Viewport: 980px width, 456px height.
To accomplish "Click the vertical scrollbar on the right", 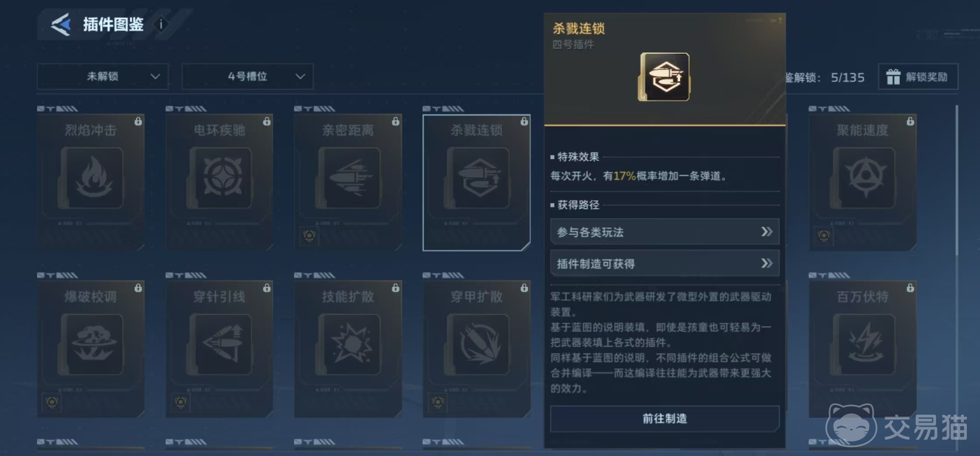I will click(957, 180).
